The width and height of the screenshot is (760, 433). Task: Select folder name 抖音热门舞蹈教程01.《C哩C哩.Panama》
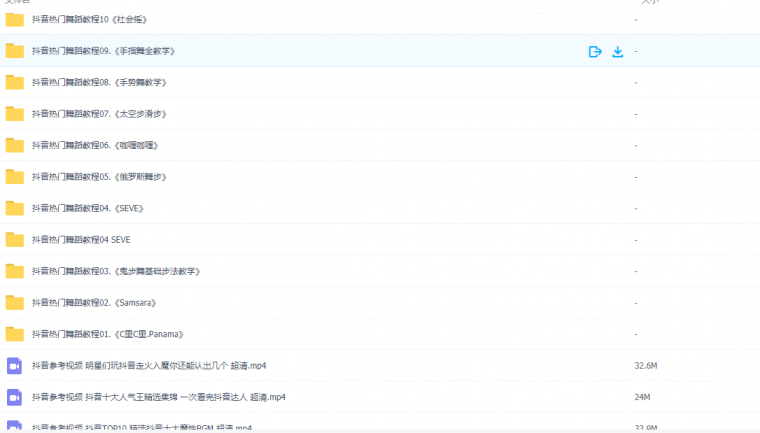[x=108, y=334]
